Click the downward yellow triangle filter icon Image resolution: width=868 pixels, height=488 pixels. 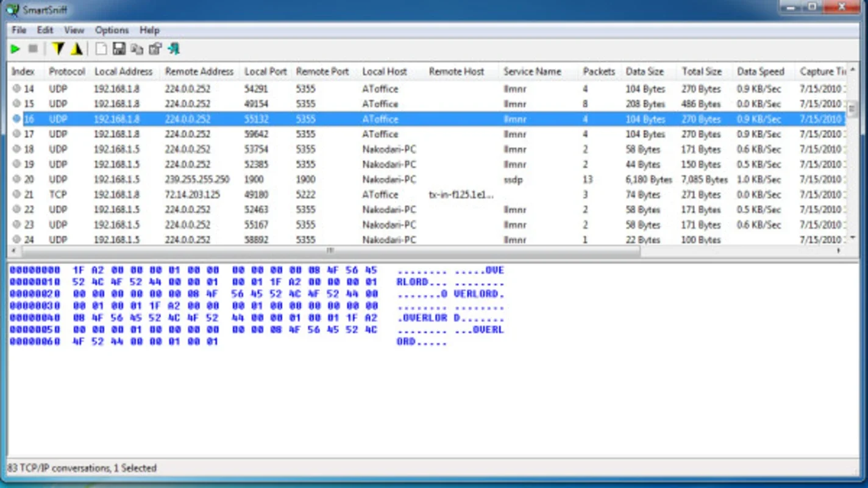pos(58,49)
